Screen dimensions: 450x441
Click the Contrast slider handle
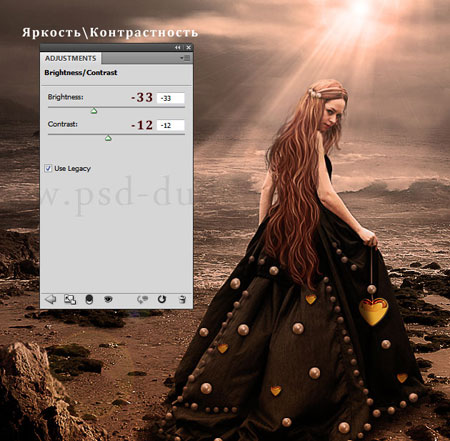point(108,138)
